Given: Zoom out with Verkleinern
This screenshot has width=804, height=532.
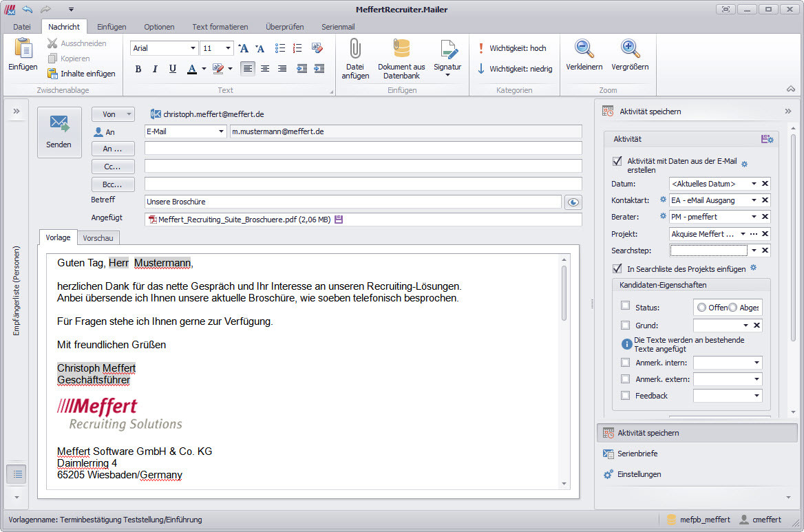Looking at the screenshot, I should click(x=584, y=55).
